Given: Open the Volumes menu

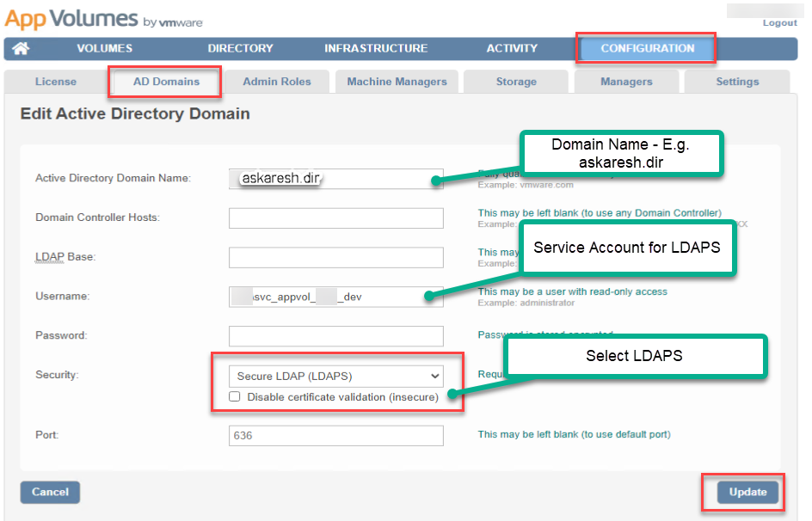Looking at the screenshot, I should click(104, 49).
